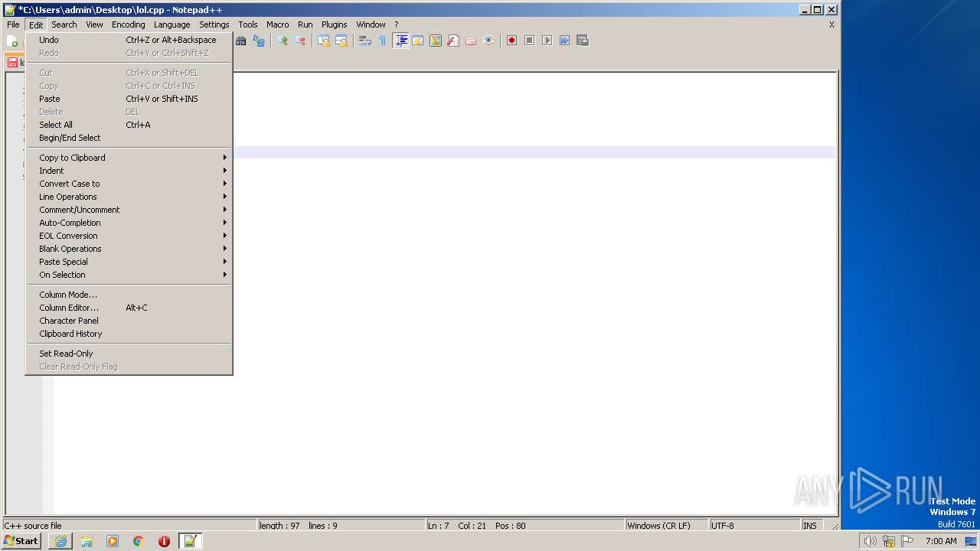The width and height of the screenshot is (980, 551).
Task: Toggle Synchronize Horizontal Scrolling icon
Action: pyautogui.click(x=341, y=41)
